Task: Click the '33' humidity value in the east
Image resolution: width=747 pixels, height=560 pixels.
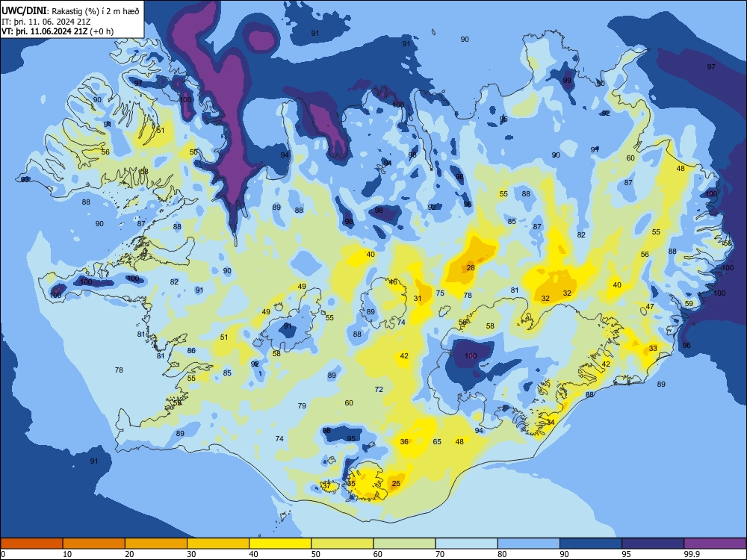Action: click(653, 348)
